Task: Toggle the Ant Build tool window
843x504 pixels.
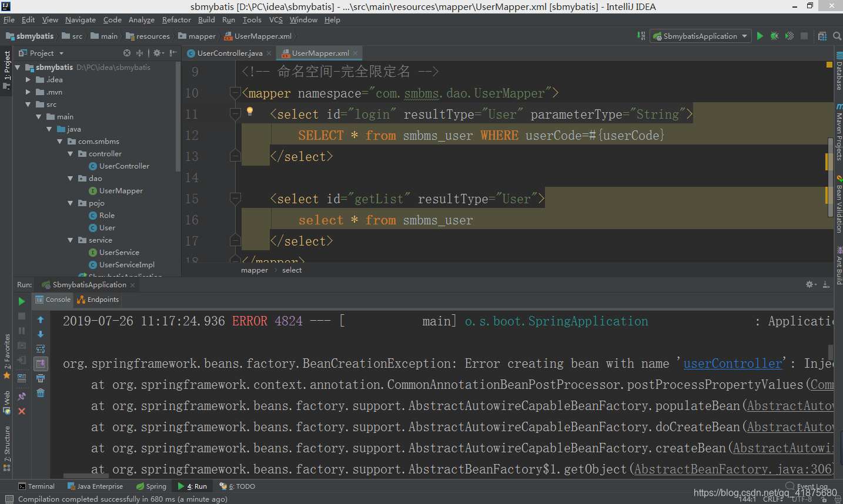Action: click(839, 266)
